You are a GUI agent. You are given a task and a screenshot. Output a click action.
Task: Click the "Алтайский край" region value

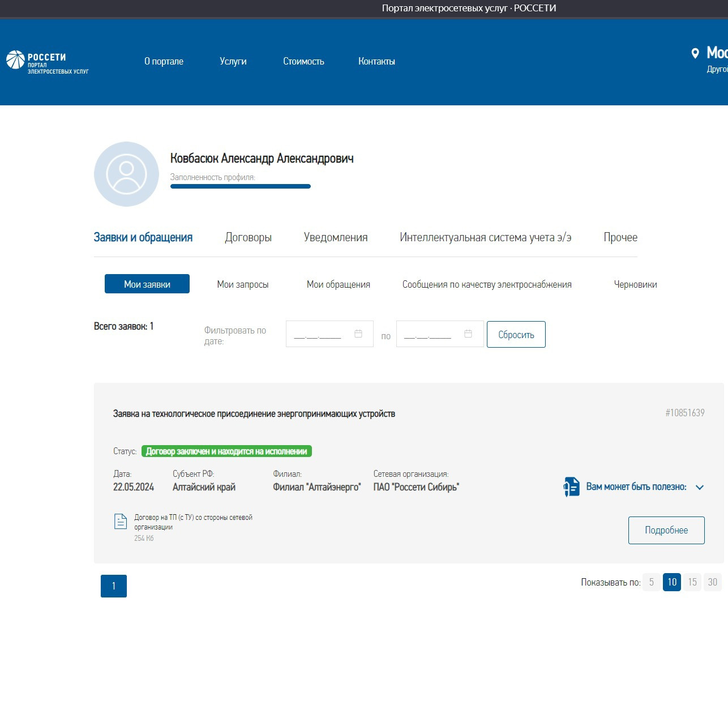point(204,487)
